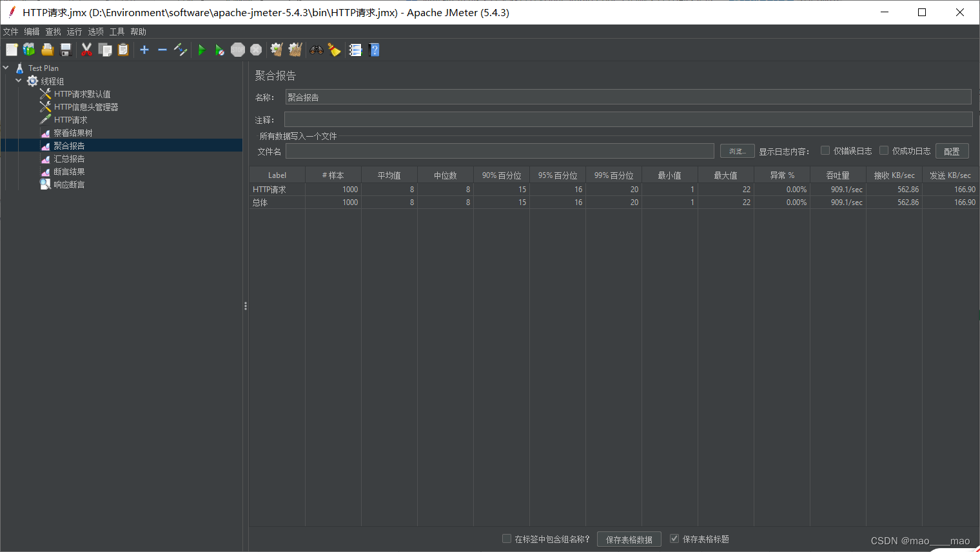The image size is (980, 552).
Task: Click the Open file icon
Action: point(47,50)
